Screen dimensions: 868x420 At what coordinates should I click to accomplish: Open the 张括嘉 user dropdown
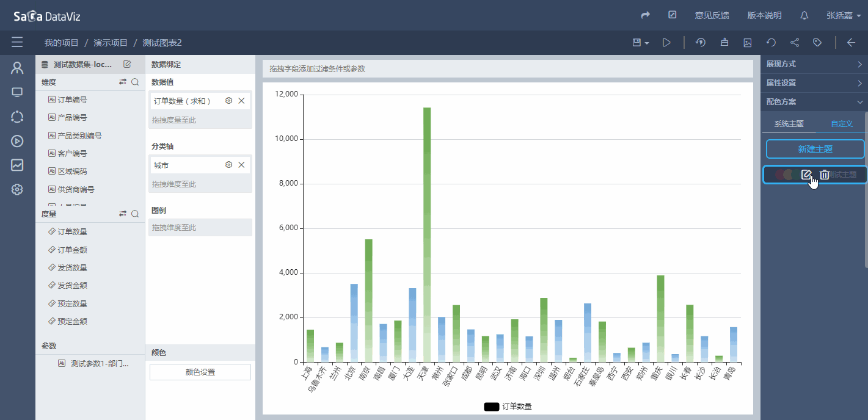pyautogui.click(x=844, y=15)
